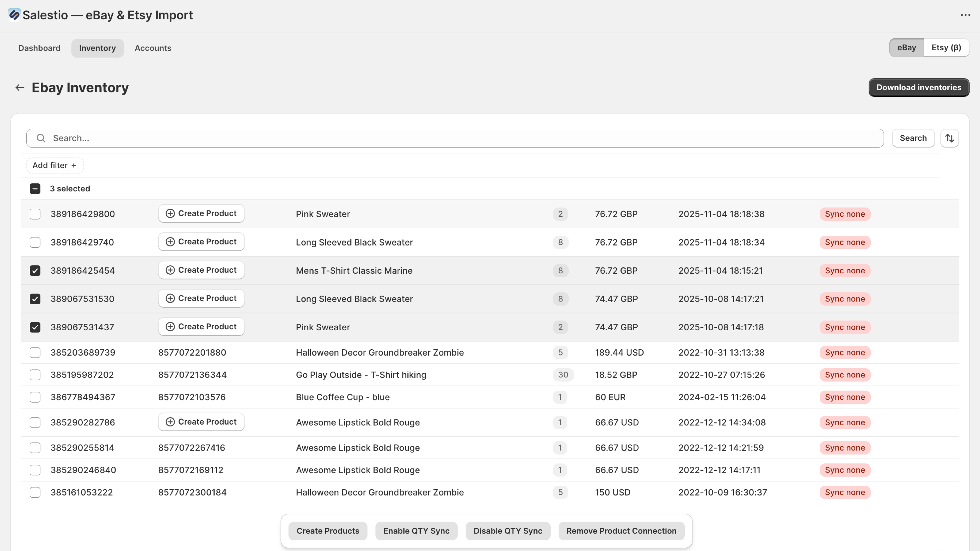Screen dimensions: 980x551
Task: Open the three-dot more options menu
Action: (x=965, y=15)
